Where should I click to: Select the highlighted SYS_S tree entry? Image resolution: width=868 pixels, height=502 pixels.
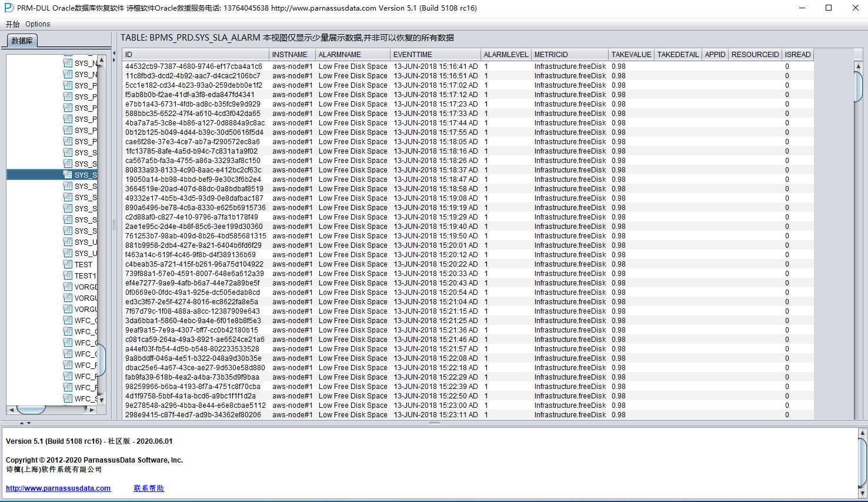(x=52, y=175)
